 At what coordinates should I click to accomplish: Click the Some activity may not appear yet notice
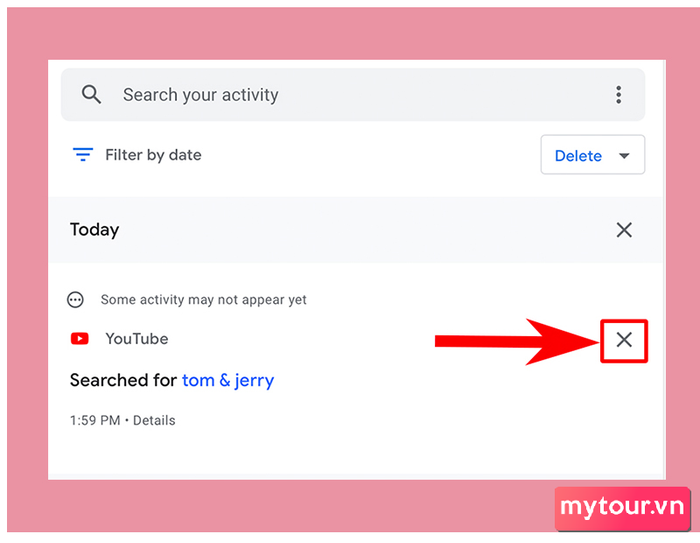204,300
